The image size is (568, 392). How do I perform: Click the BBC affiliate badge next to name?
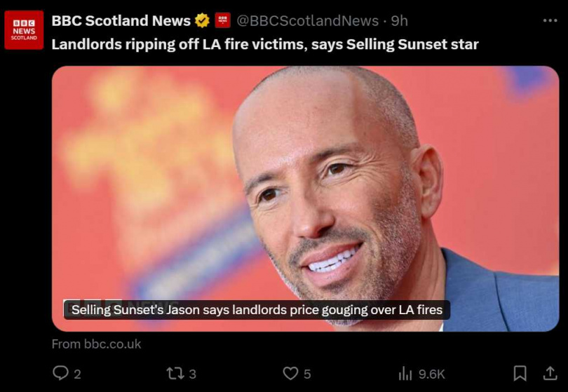(222, 20)
